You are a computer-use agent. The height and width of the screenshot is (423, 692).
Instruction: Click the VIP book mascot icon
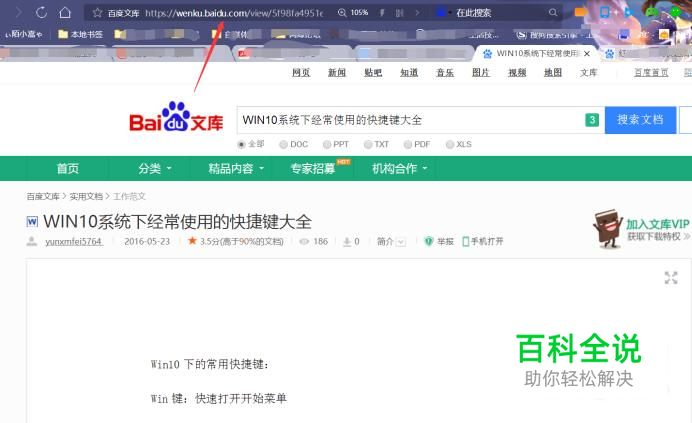click(x=608, y=228)
